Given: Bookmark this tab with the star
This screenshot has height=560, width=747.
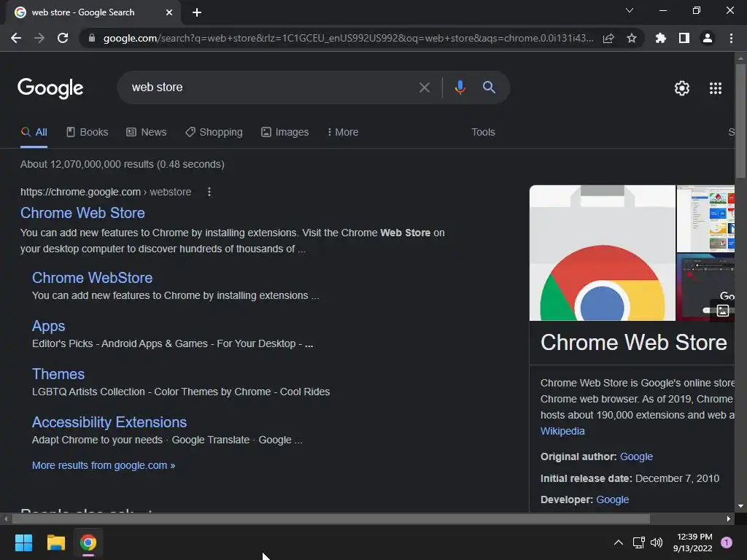Looking at the screenshot, I should pos(632,38).
